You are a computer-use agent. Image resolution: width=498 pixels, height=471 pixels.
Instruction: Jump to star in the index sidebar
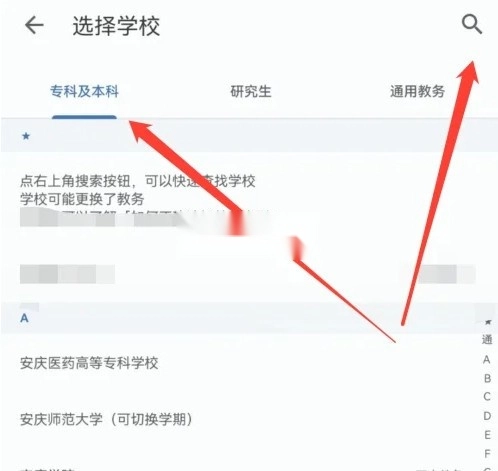coord(488,321)
